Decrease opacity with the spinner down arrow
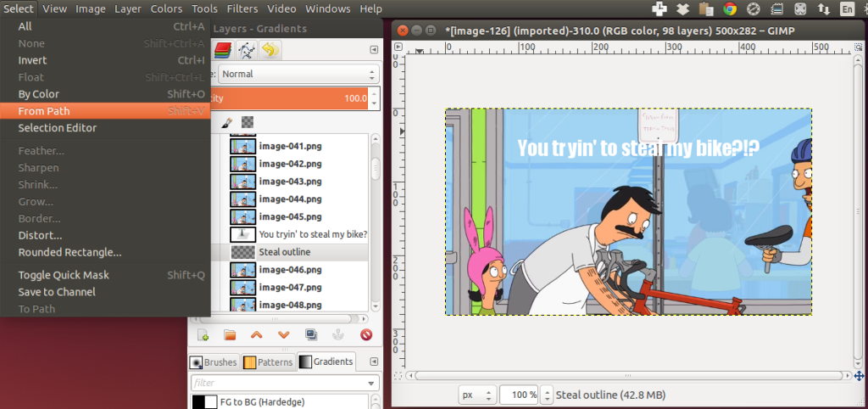Image resolution: width=868 pixels, height=409 pixels. coord(375,104)
